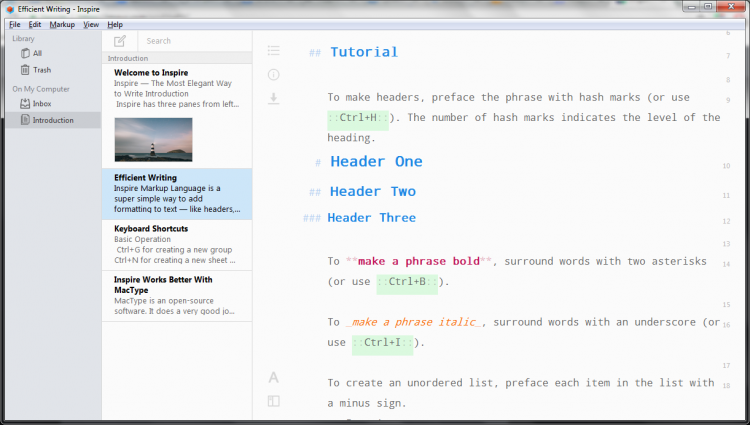Open the File menu
The width and height of the screenshot is (750, 425).
(15, 24)
